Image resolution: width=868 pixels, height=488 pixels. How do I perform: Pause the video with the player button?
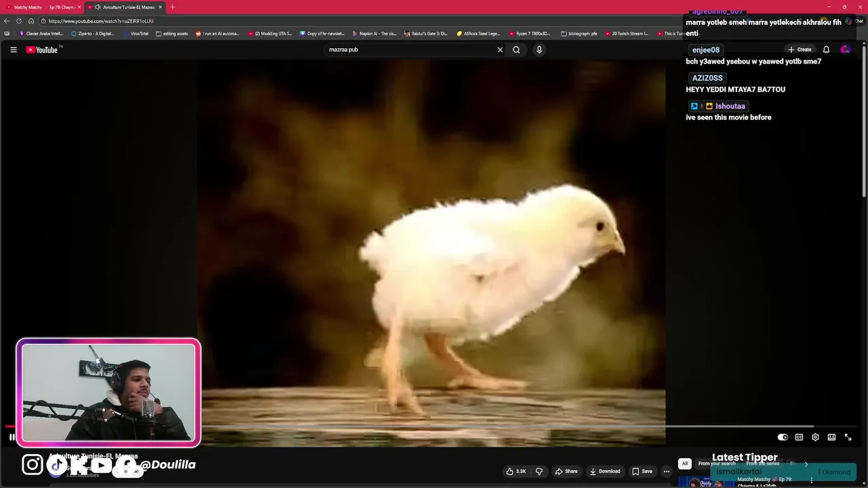click(12, 437)
